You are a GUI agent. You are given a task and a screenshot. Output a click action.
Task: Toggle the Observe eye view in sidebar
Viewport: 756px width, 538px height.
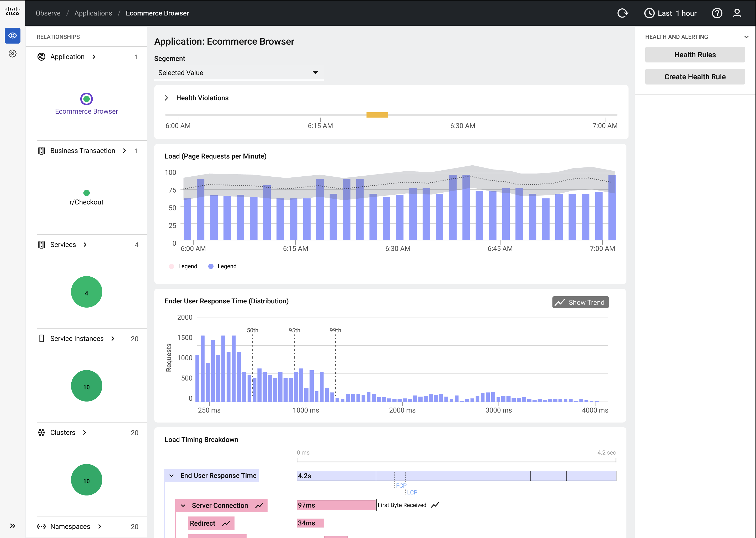click(13, 36)
